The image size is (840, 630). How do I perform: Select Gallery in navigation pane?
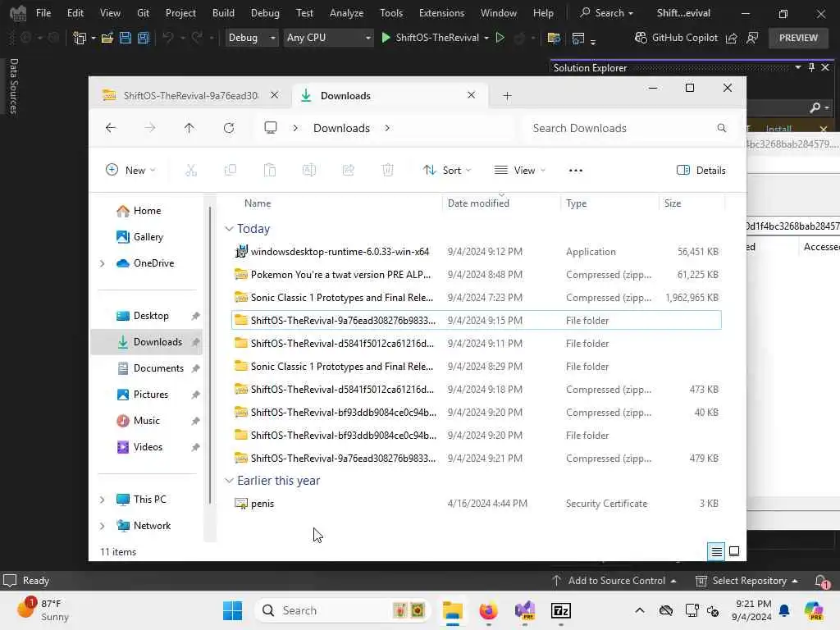pyautogui.click(x=148, y=237)
